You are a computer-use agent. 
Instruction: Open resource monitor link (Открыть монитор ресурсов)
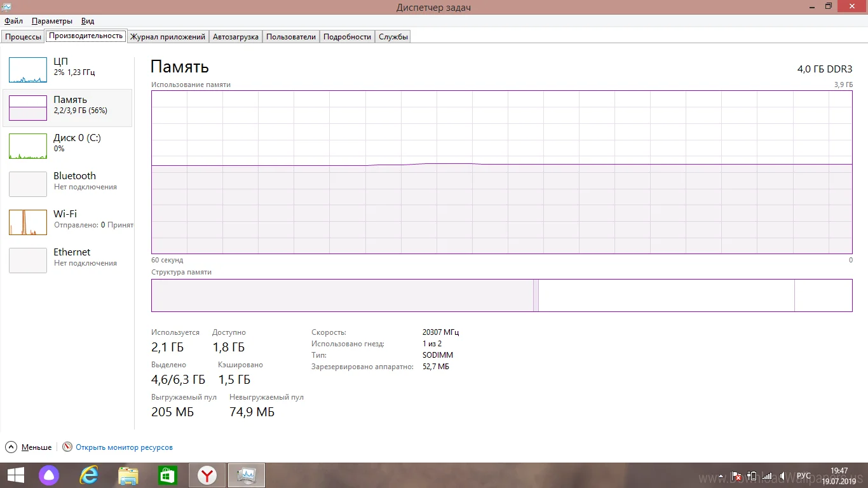[124, 447]
